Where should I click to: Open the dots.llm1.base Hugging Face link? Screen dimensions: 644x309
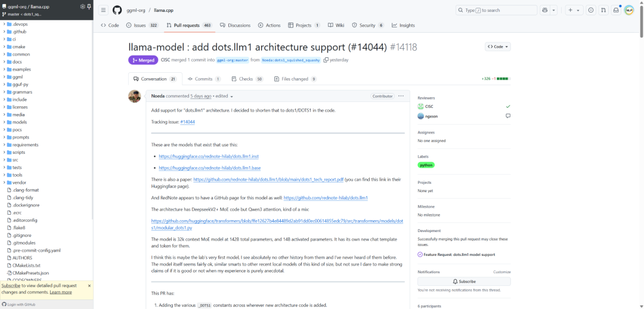210,168
